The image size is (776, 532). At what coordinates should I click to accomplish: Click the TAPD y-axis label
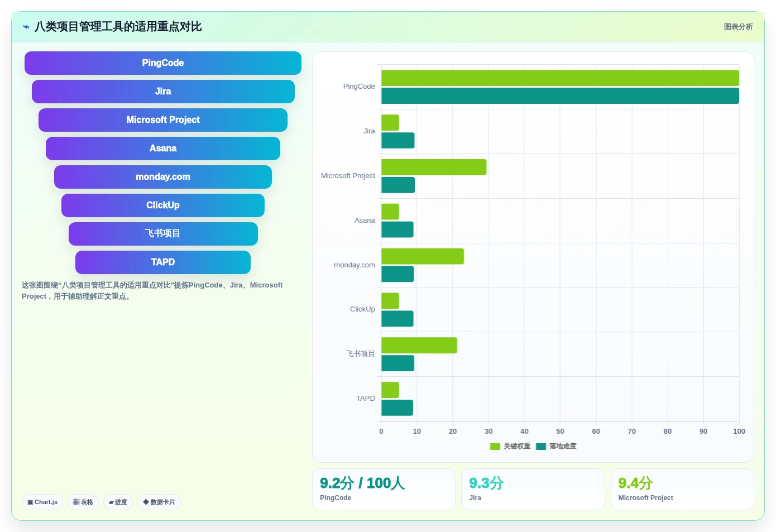click(366, 399)
